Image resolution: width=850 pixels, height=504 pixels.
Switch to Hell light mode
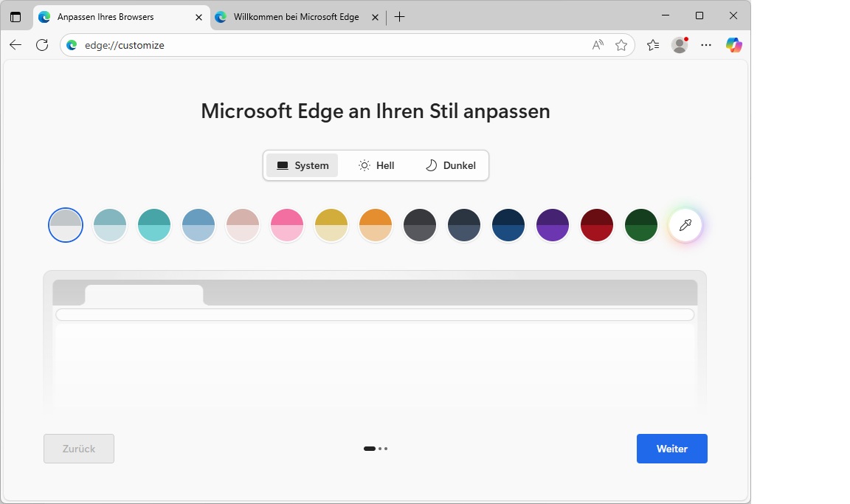pyautogui.click(x=376, y=165)
